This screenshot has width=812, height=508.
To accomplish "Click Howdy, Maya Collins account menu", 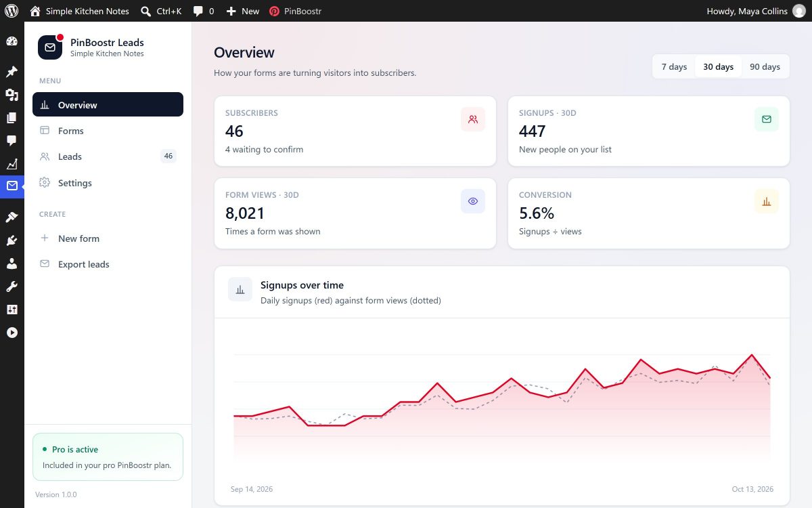I will pos(756,11).
